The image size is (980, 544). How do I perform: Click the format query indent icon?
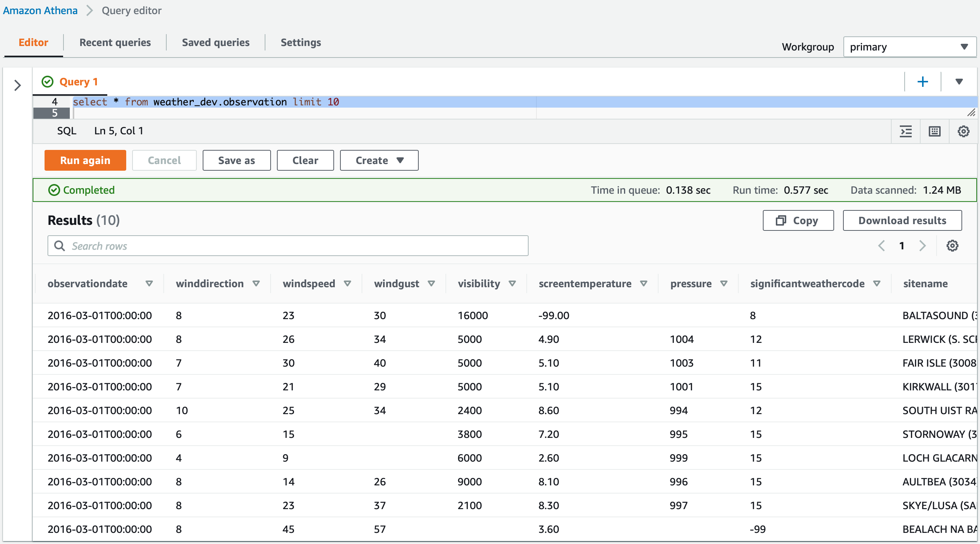[906, 131]
